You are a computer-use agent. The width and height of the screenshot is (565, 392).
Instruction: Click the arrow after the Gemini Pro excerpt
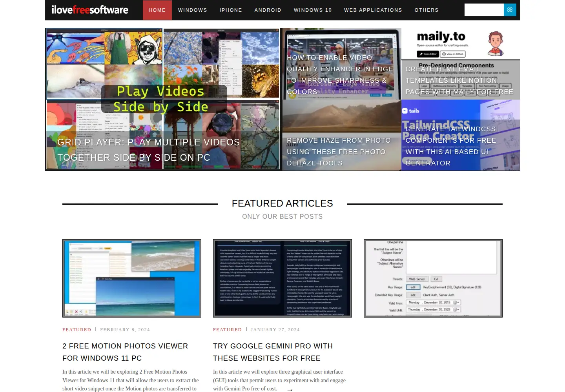[290, 390]
